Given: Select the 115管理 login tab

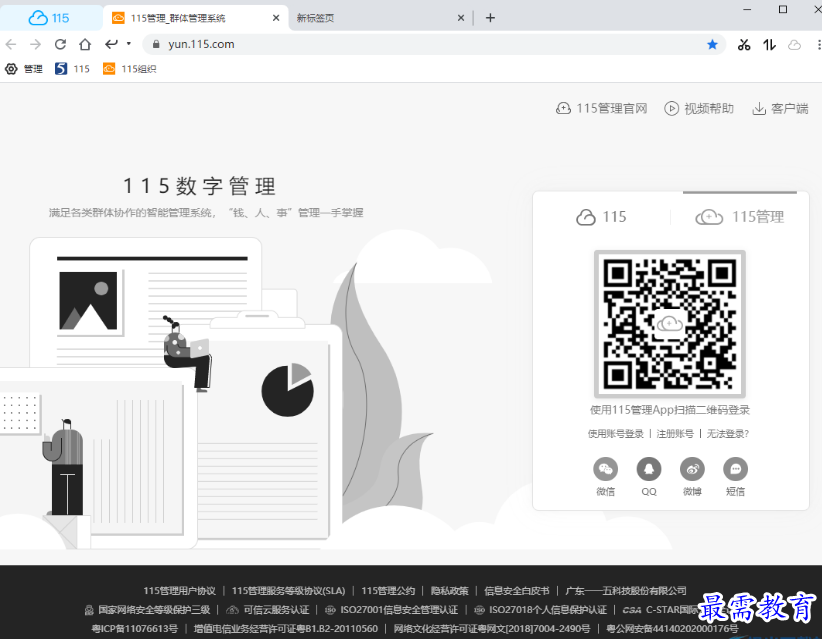Looking at the screenshot, I should pyautogui.click(x=739, y=217).
